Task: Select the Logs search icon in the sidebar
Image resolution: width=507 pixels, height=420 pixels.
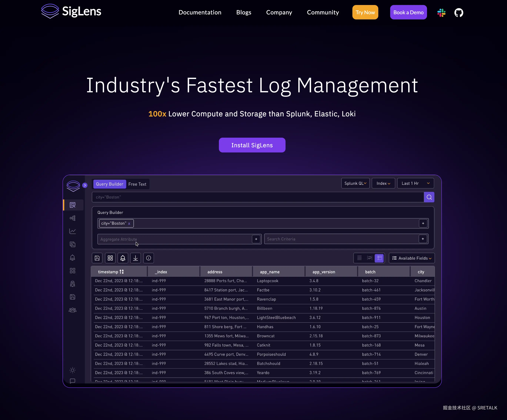Action: [72, 205]
